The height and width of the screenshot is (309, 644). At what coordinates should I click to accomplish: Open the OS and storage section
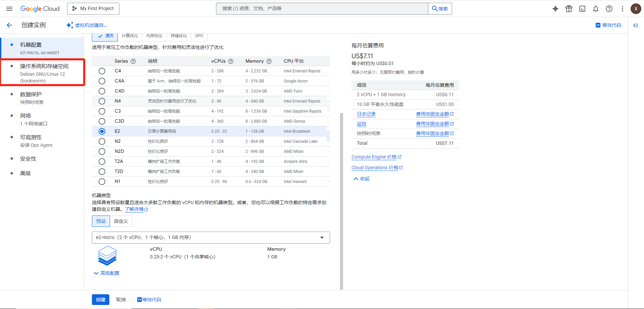coord(42,73)
